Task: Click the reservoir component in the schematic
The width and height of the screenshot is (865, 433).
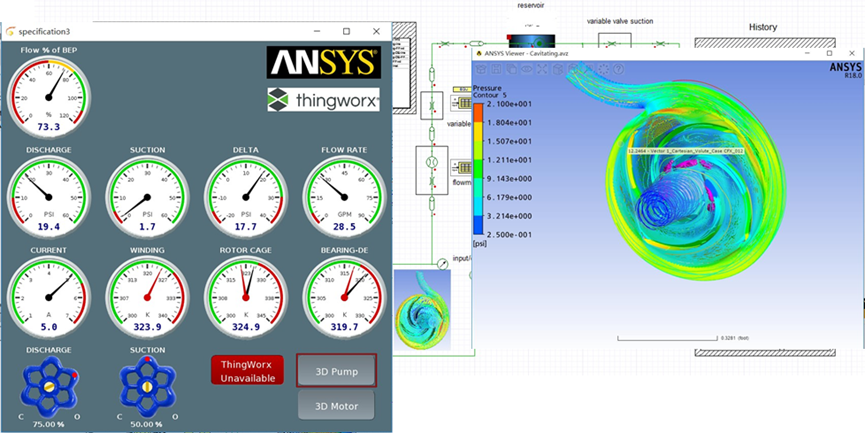Action: [530, 42]
